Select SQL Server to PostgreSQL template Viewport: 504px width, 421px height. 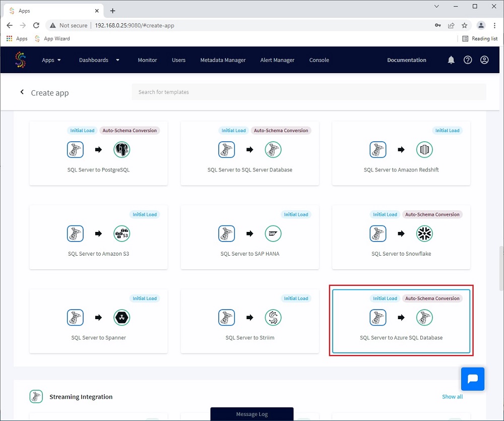coord(98,153)
